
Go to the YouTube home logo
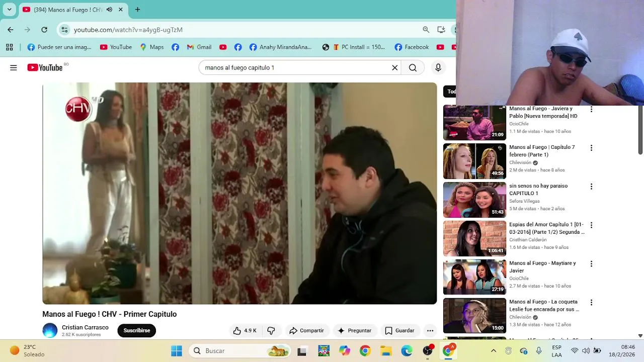45,67
